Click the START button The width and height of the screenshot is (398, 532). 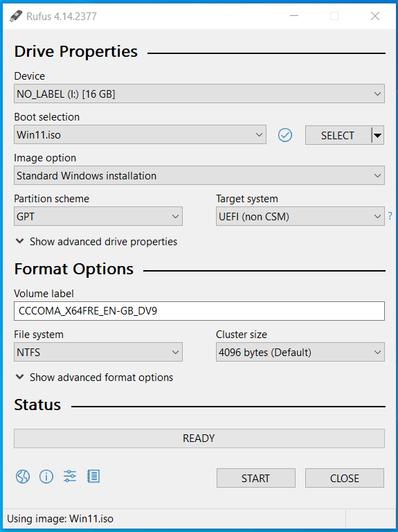pos(256,478)
